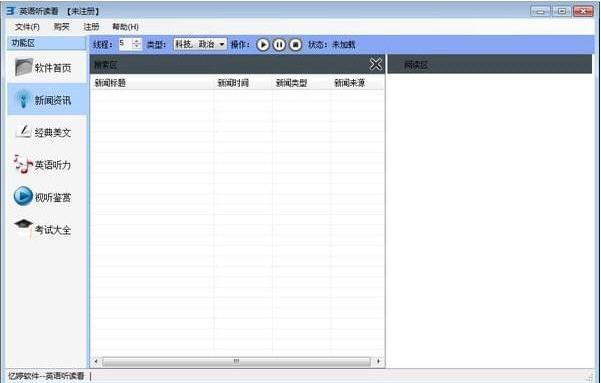Click the application logo in title bar
Image resolution: width=601 pixels, height=383 pixels.
pyautogui.click(x=11, y=11)
